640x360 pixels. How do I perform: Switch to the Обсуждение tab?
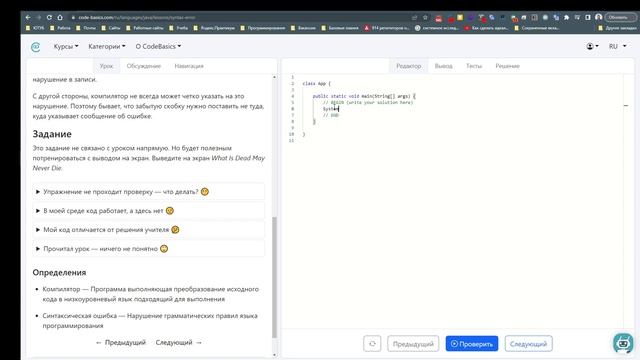click(x=144, y=66)
